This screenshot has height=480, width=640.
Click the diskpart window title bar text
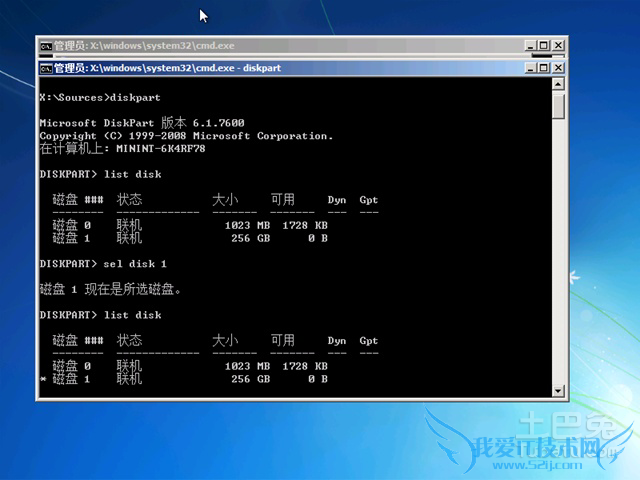167,68
